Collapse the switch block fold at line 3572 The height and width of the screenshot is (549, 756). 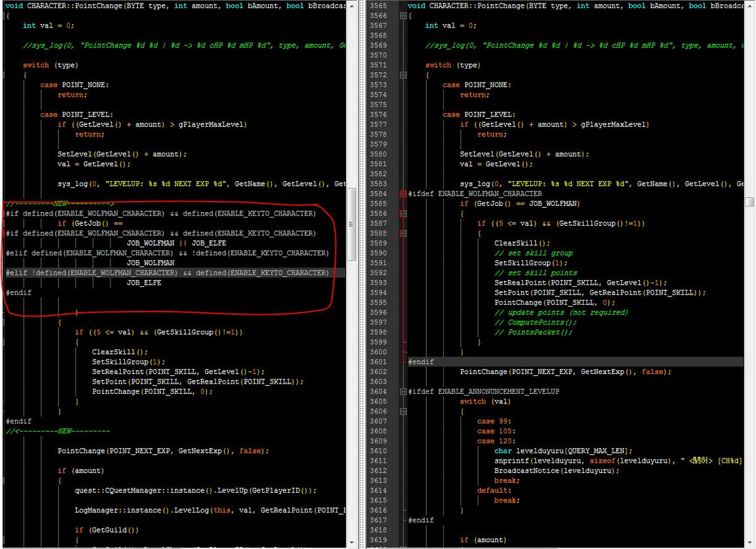[403, 75]
